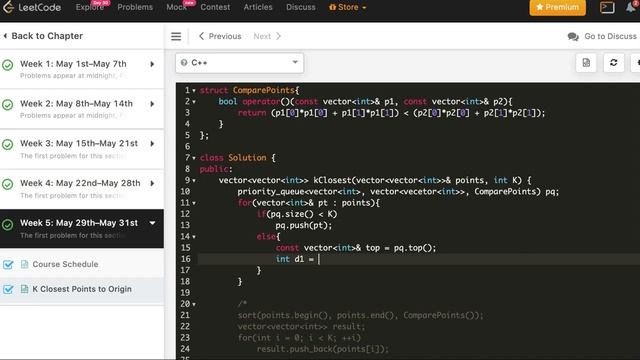The image size is (640, 360).
Task: Open the C++ language dropdown
Action: pyautogui.click(x=240, y=63)
